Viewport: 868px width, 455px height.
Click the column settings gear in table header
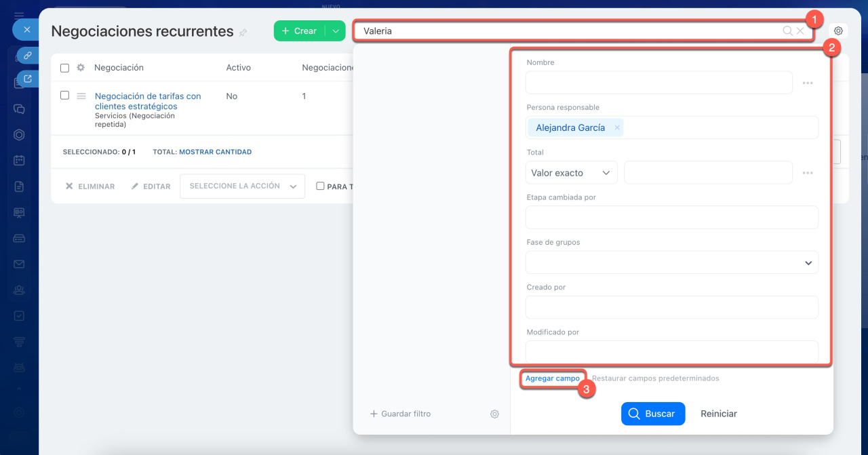tap(81, 68)
